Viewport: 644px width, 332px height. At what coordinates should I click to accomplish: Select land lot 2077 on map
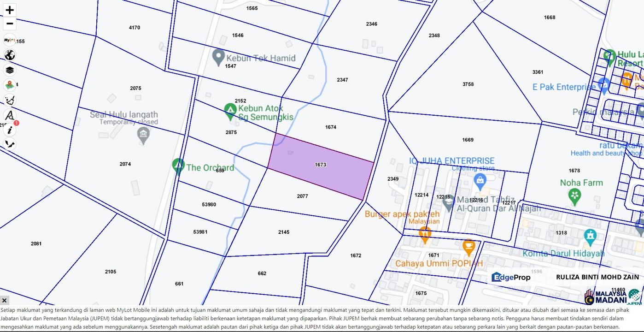pyautogui.click(x=302, y=196)
